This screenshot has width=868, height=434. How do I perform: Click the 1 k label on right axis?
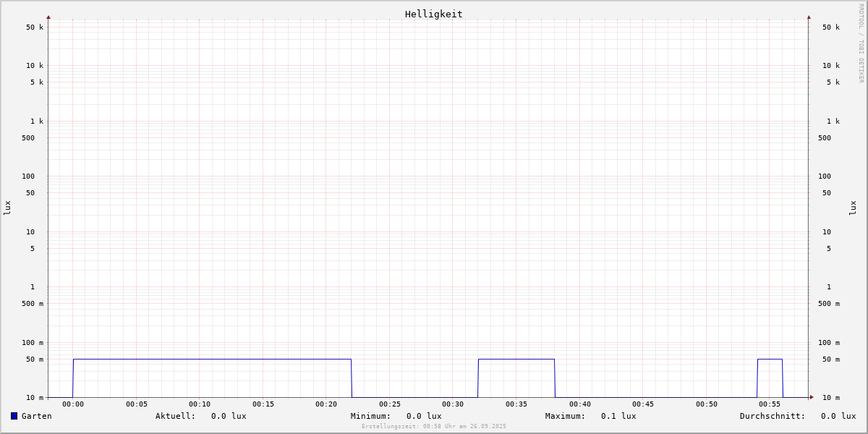[x=833, y=122]
